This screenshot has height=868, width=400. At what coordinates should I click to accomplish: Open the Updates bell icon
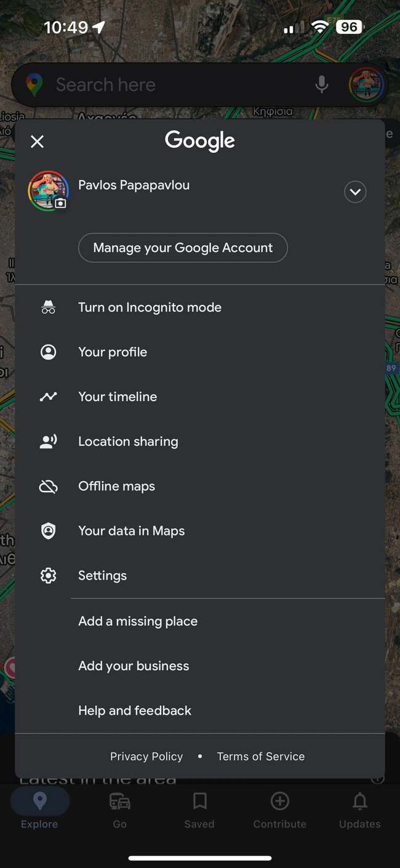[359, 801]
